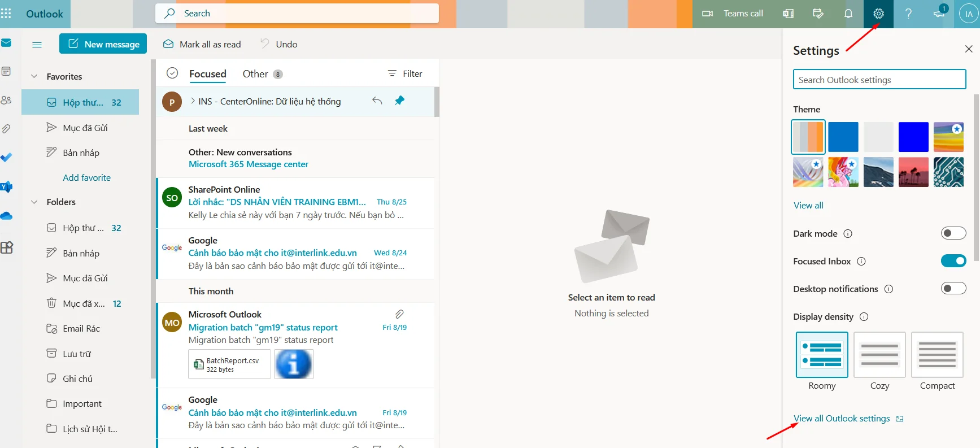Open the Files attachment module icon

point(6,129)
